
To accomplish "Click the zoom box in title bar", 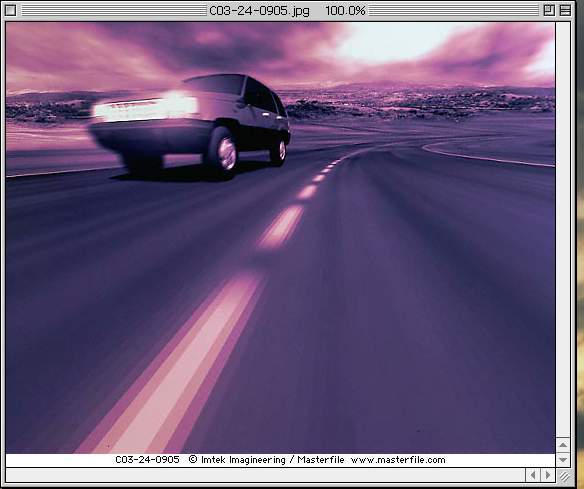I will pos(548,10).
